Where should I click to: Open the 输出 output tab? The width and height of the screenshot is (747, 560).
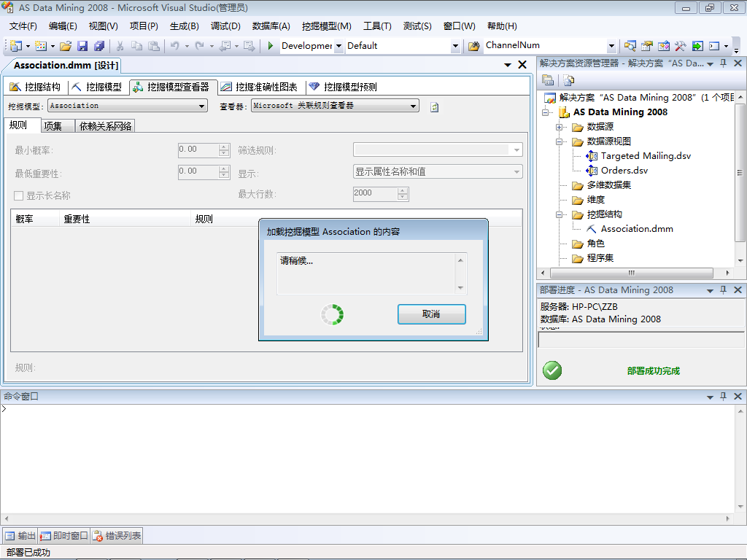pyautogui.click(x=20, y=536)
